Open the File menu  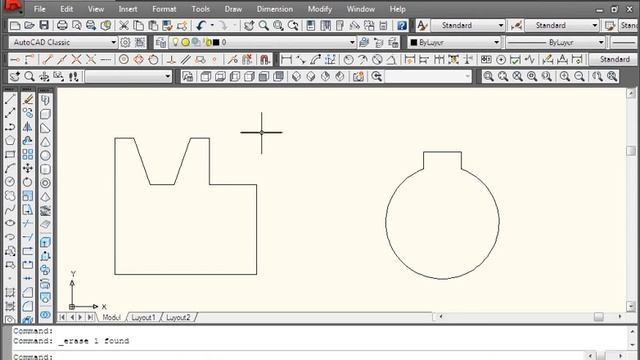coord(40,9)
